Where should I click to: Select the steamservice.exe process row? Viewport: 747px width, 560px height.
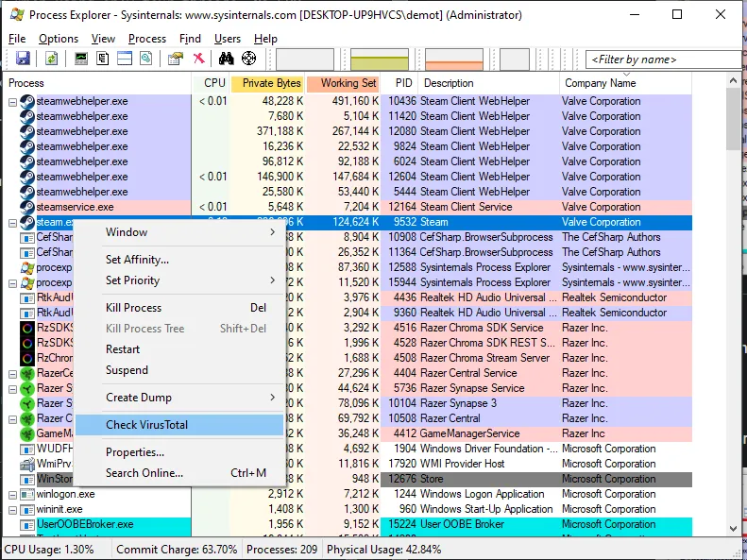[x=348, y=207]
